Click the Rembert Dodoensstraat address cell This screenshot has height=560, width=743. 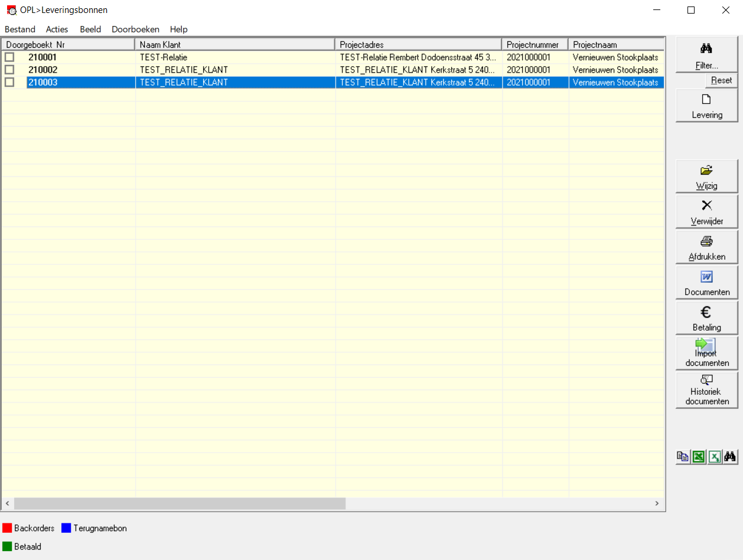[x=418, y=57]
